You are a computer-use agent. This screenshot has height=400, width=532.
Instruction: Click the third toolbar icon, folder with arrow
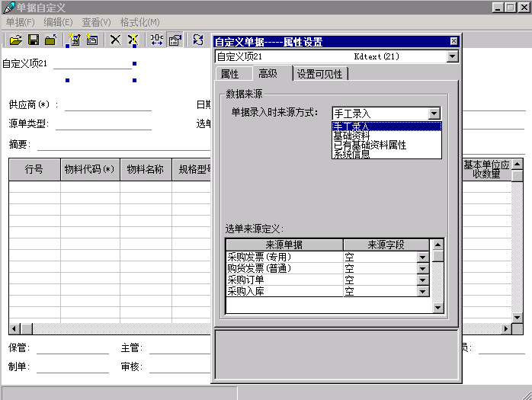coord(50,40)
